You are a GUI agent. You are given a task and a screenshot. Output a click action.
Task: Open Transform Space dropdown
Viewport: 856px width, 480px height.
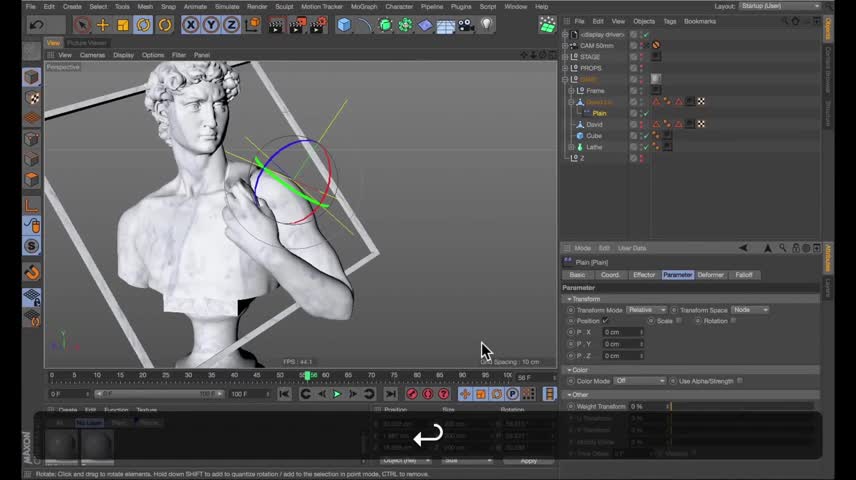coord(750,310)
